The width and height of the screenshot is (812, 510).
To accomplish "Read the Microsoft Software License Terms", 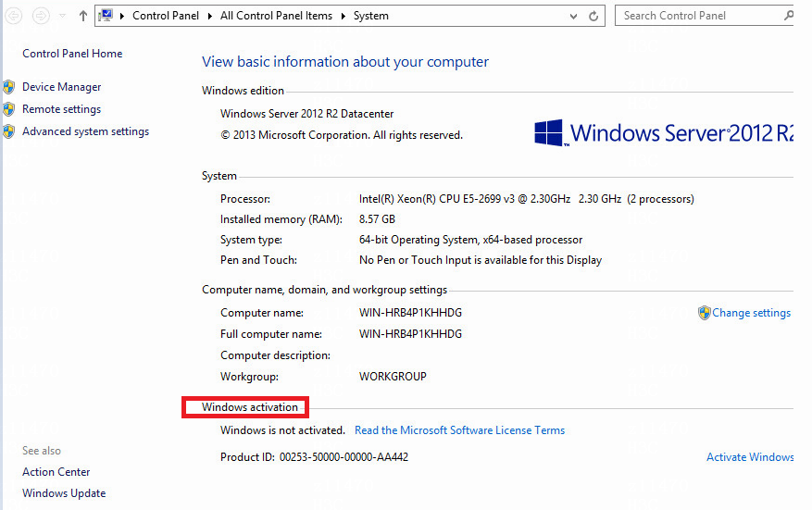I will coord(460,430).
